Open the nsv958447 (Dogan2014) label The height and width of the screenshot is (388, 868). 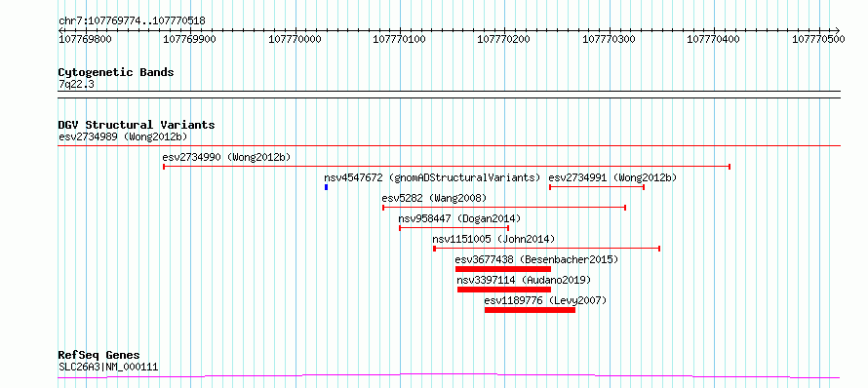(x=459, y=218)
